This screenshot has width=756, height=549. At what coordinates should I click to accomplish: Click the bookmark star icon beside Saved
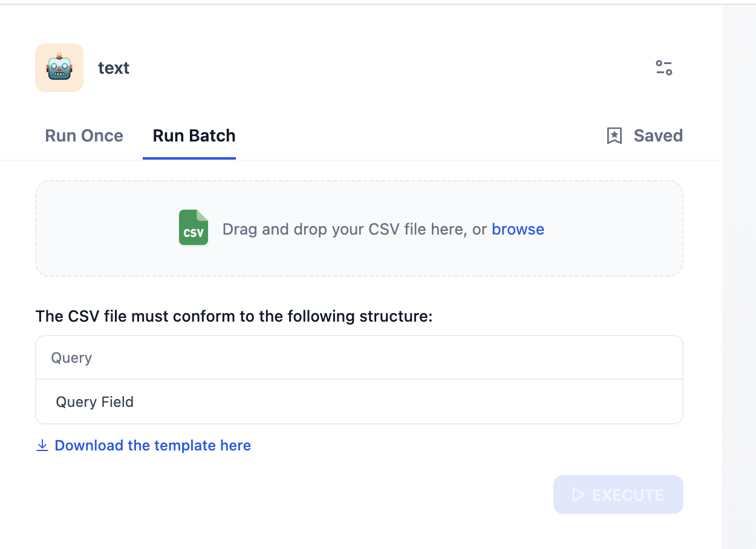[x=614, y=136]
